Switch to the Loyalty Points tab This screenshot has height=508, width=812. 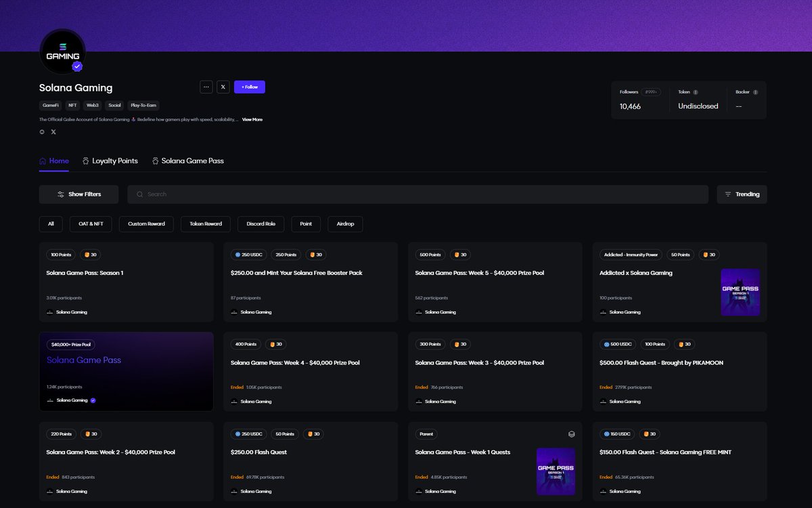tap(110, 161)
